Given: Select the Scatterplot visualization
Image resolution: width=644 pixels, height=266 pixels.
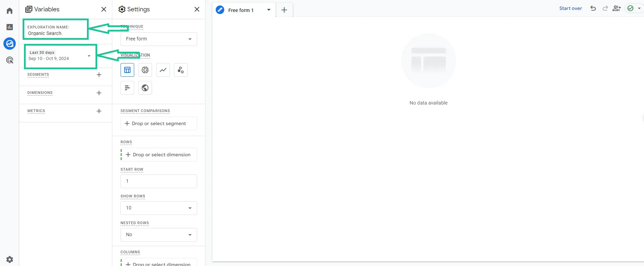Looking at the screenshot, I should coord(181,70).
